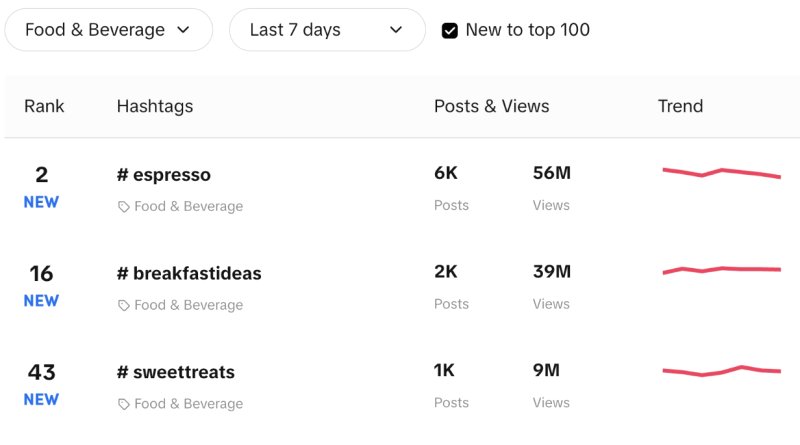Click the chevron in Last 7 days dropdown
800x445 pixels.
(395, 30)
